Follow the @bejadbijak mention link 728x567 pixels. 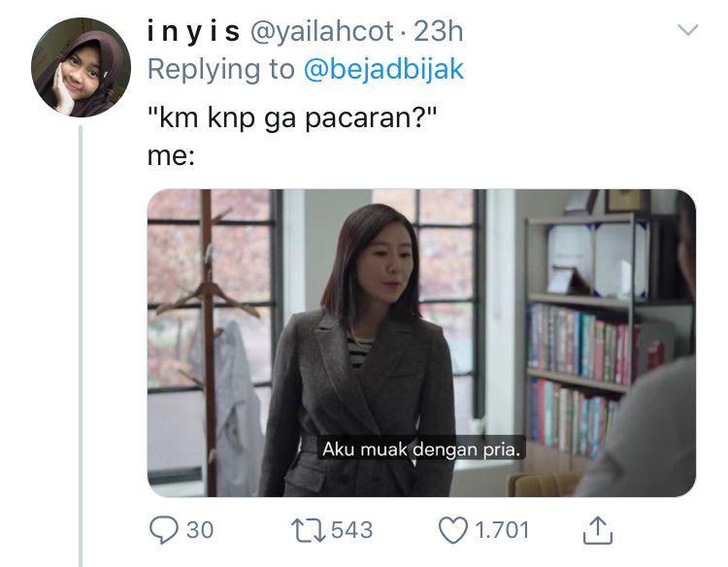pyautogui.click(x=383, y=70)
